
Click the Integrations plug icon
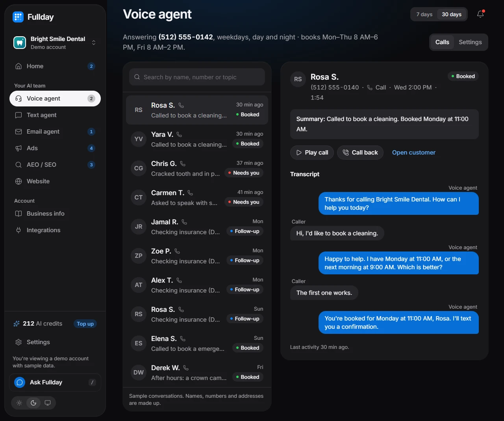pos(19,230)
